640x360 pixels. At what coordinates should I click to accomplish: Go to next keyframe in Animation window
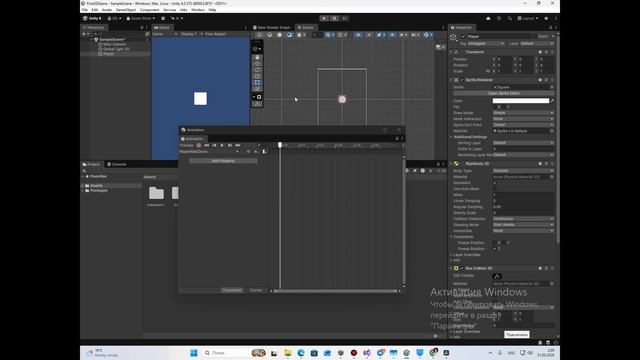(230, 145)
